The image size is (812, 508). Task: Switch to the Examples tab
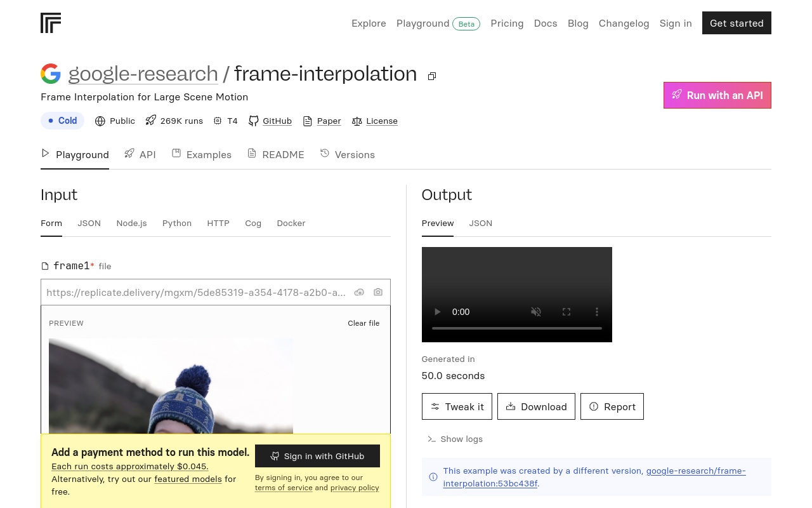click(x=202, y=155)
